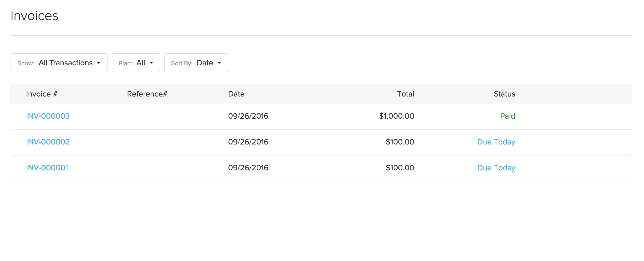Click the Invoices page title
644x261 pixels.
pos(35,16)
